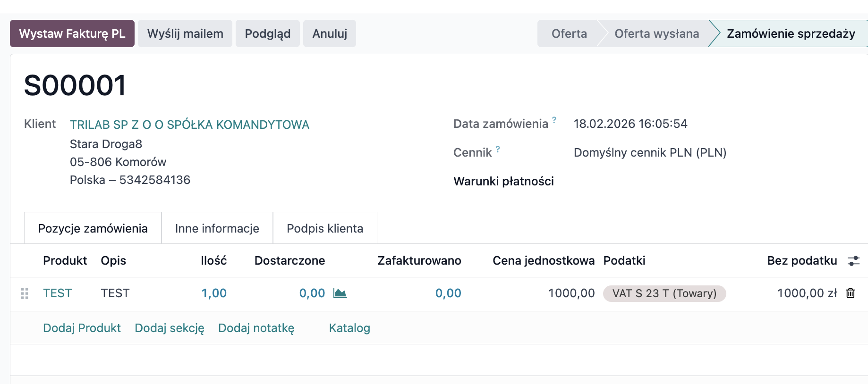Click help tooltip next to Cennik
The height and width of the screenshot is (384, 868).
tap(498, 149)
